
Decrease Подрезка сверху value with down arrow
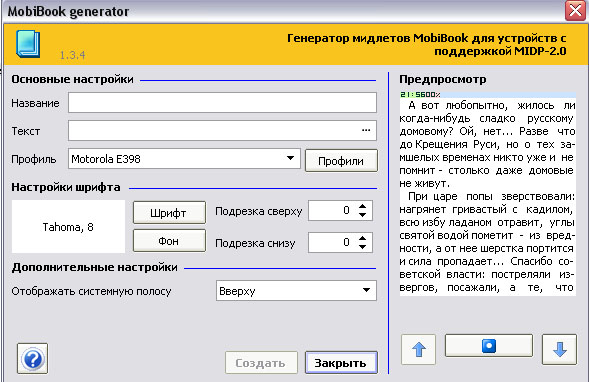point(362,215)
